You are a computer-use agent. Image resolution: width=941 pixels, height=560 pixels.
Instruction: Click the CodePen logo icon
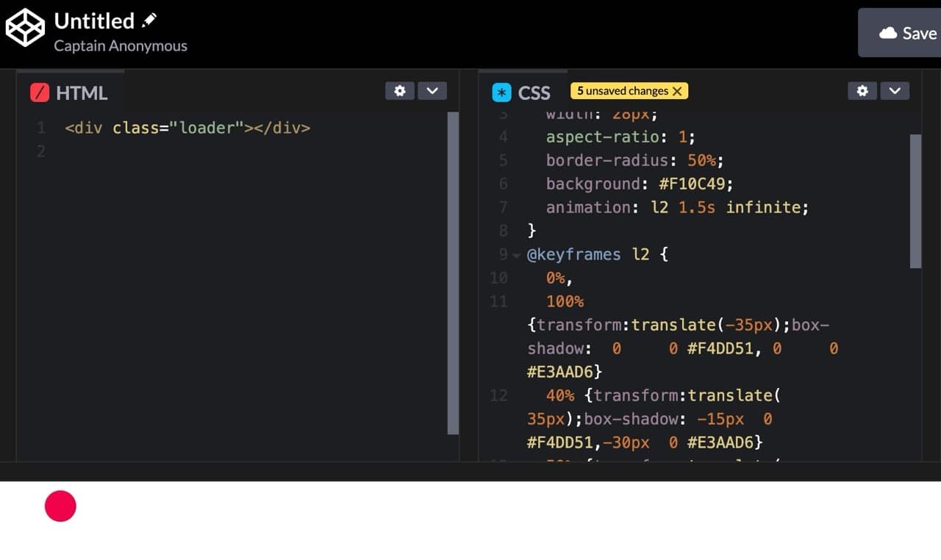(x=26, y=28)
